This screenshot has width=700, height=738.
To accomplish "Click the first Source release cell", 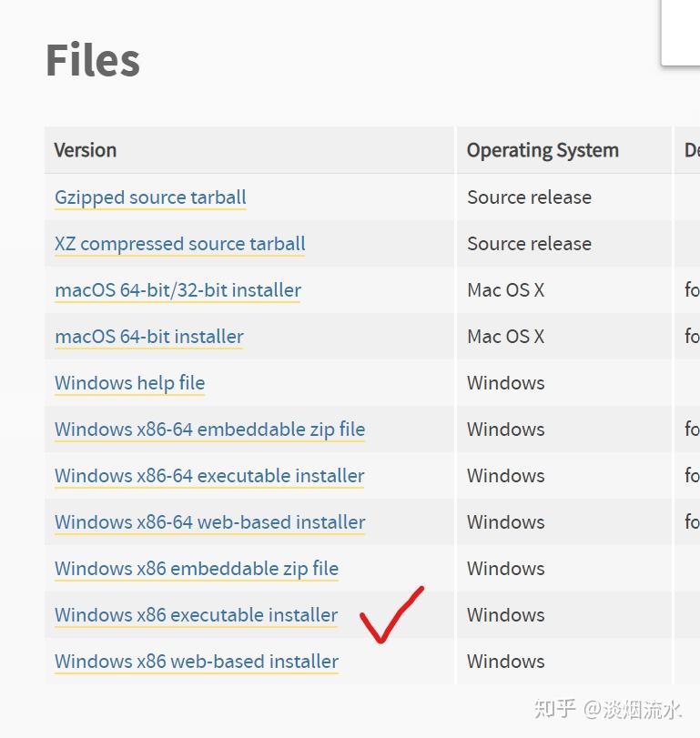I will 529,197.
